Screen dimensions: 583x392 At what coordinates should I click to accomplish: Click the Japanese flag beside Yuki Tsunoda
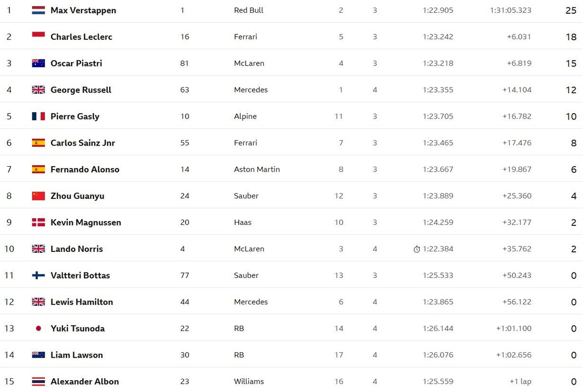(38, 328)
